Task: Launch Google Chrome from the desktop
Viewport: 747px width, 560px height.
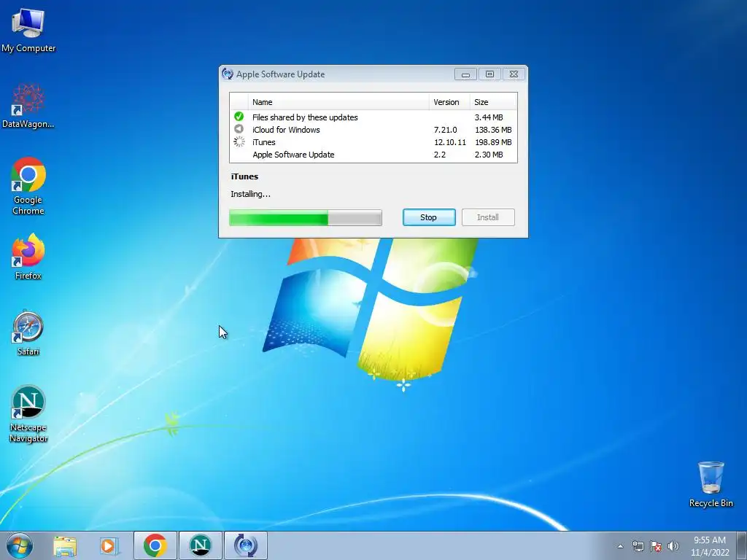Action: coord(28,186)
